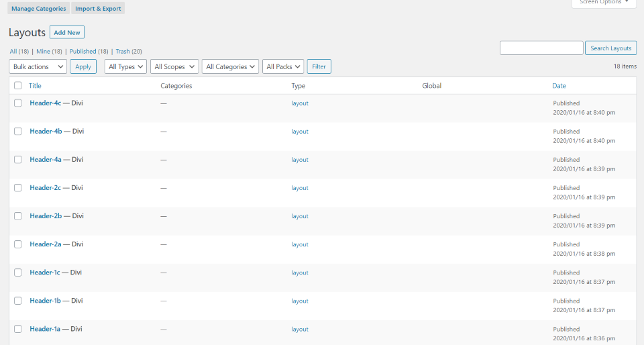The width and height of the screenshot is (644, 345).
Task: Open the Header-4a layout title
Action: coord(46,159)
